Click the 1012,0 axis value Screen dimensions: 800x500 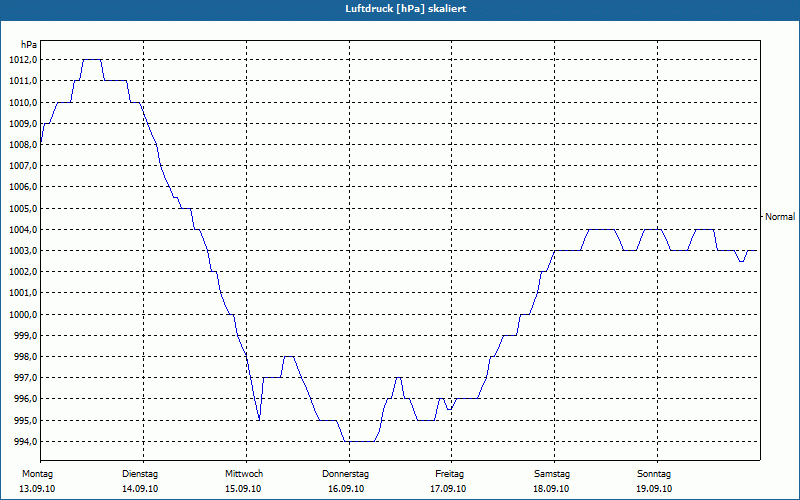coord(23,60)
